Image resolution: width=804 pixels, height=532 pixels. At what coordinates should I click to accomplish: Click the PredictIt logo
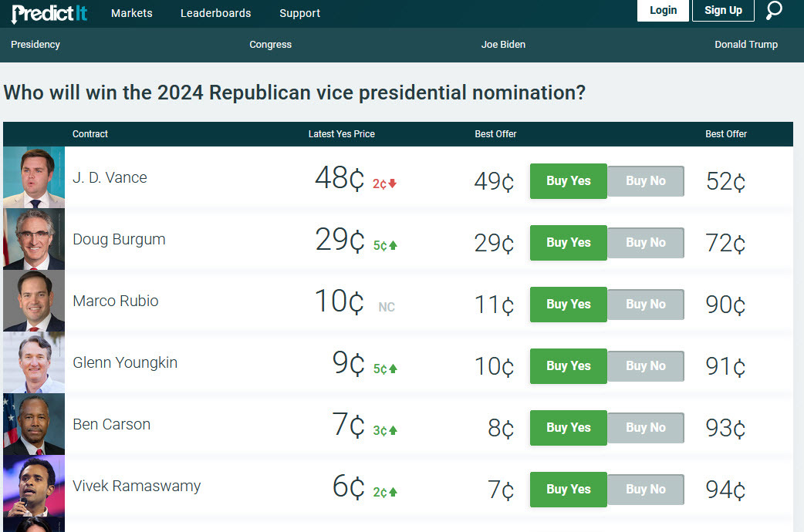click(x=48, y=12)
